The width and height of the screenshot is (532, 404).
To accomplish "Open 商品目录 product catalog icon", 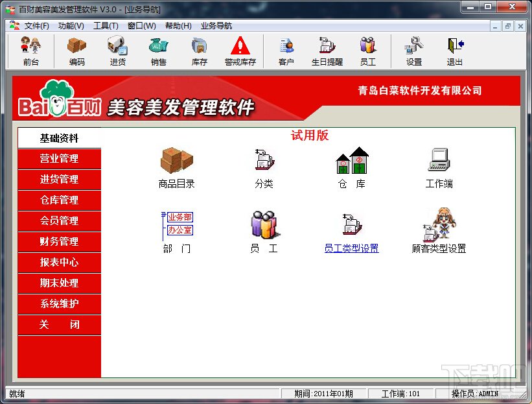I will pyautogui.click(x=176, y=160).
